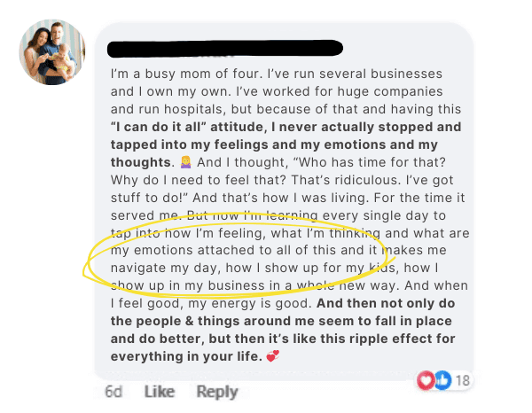The width and height of the screenshot is (532, 413).
Task: Open the reaction count showing 18
Action: [x=463, y=379]
